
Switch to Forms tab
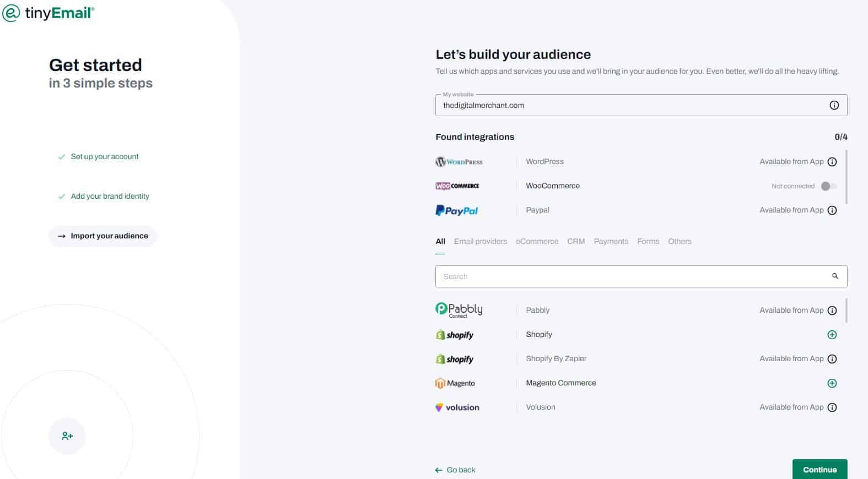648,241
